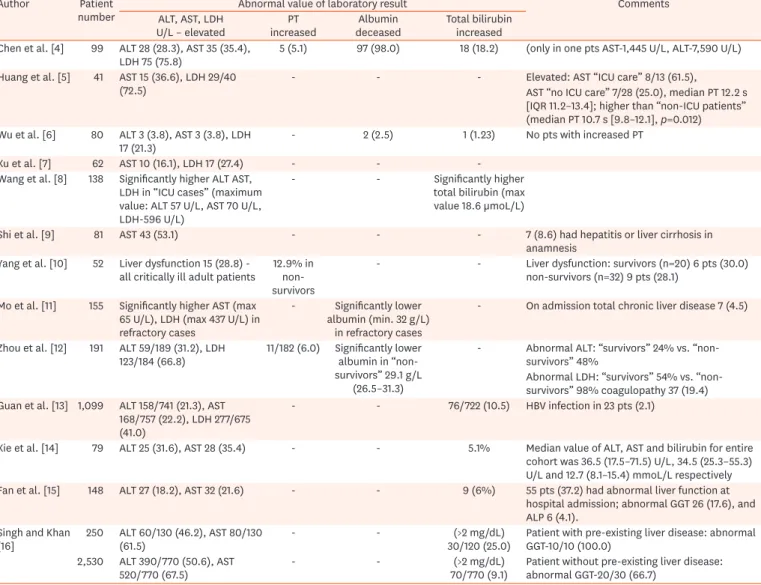The width and height of the screenshot is (761, 585).
Task: Click the '5.1%' bilirubin value
Action: point(479,448)
